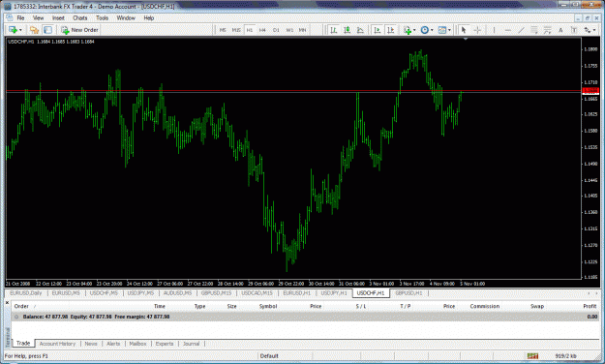
Task: Select the Trendline drawing tool
Action: (521, 30)
